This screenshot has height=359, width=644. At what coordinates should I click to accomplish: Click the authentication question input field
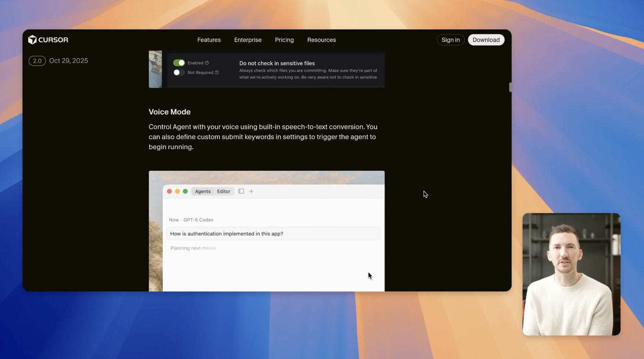click(x=273, y=233)
